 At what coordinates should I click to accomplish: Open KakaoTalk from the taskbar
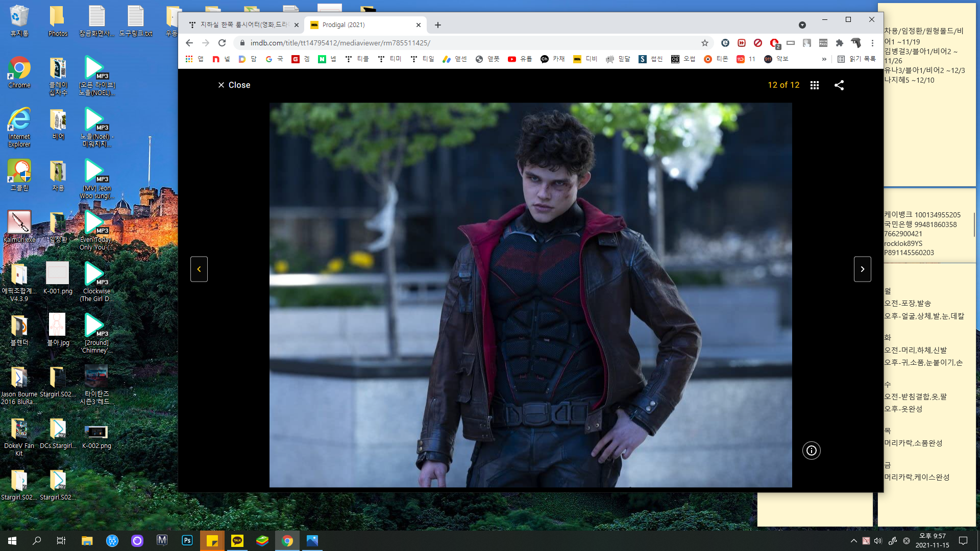pos(237,540)
